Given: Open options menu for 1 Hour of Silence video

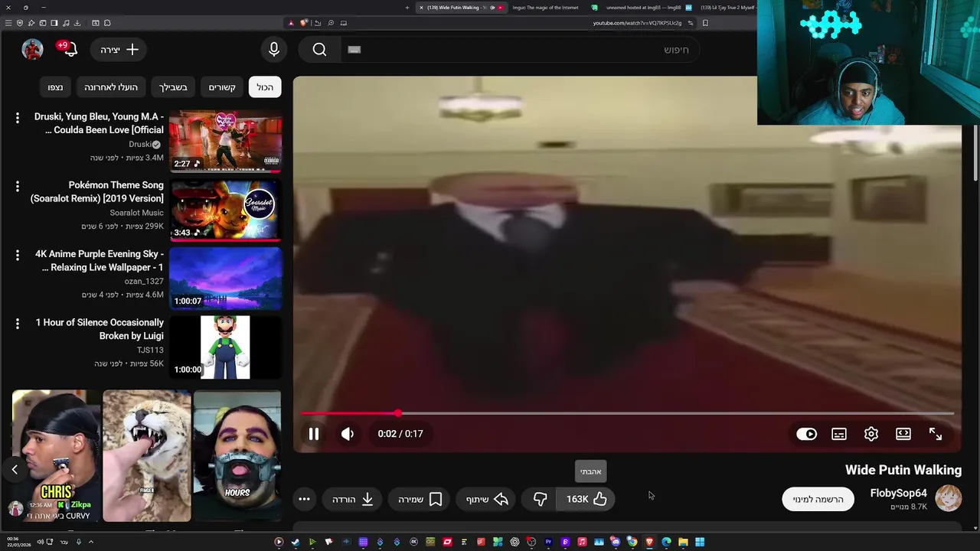Looking at the screenshot, I should coord(17,324).
